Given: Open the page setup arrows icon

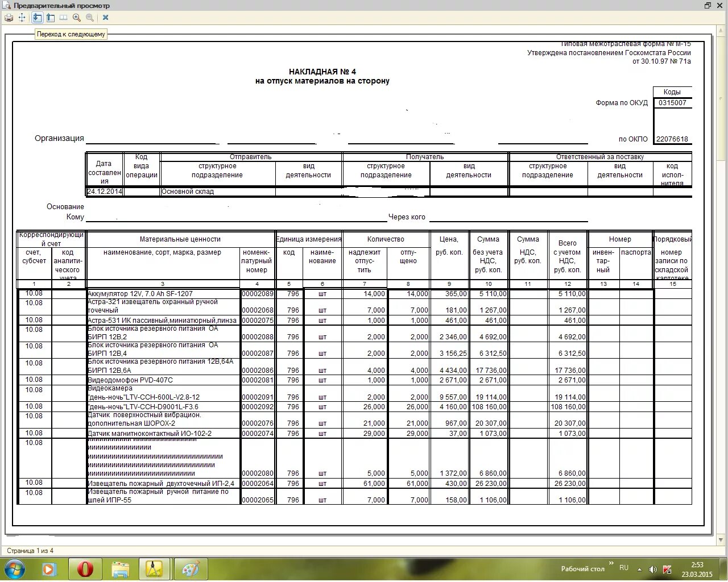Looking at the screenshot, I should pos(22,18).
